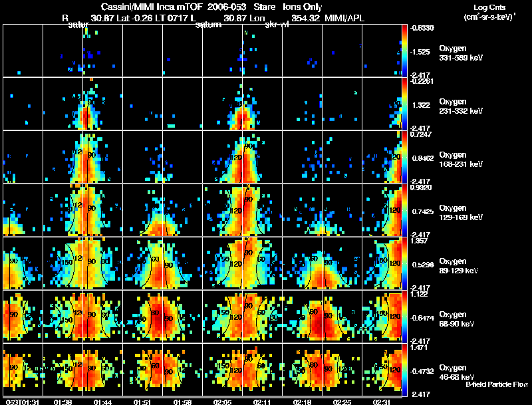Click the colorbar value '0.9320'

(x=421, y=188)
